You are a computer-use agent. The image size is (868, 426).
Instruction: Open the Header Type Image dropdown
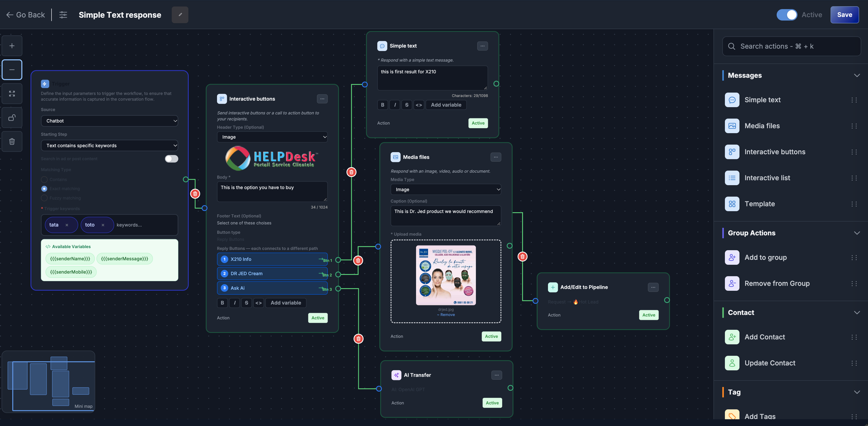272,137
